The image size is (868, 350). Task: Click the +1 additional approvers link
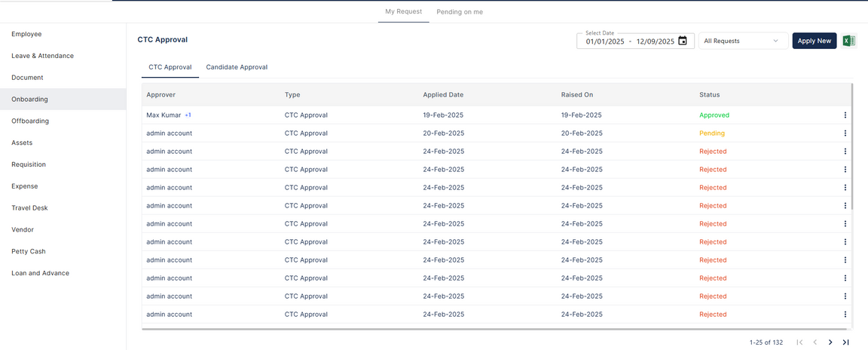click(x=188, y=115)
